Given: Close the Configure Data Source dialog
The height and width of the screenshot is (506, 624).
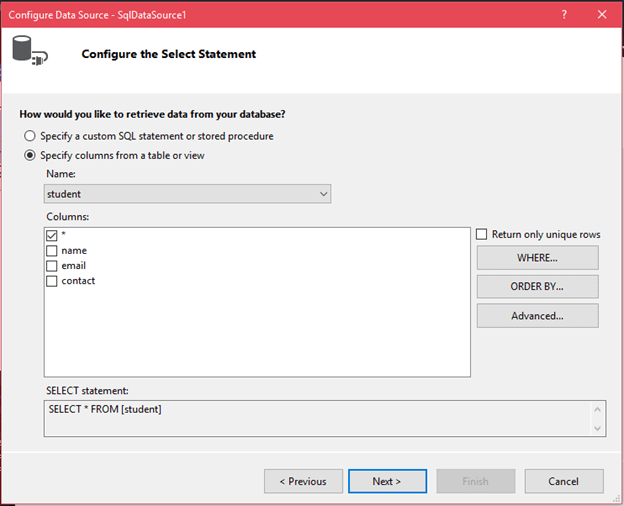Looking at the screenshot, I should (x=601, y=15).
